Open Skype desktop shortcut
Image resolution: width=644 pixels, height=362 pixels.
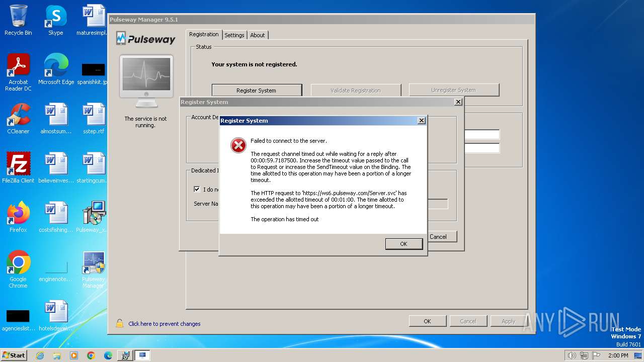click(x=56, y=20)
